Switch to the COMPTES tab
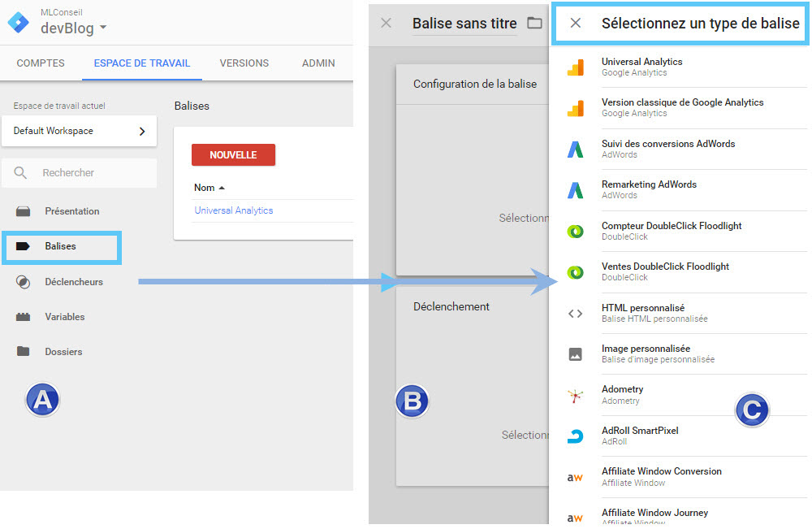 tap(41, 63)
